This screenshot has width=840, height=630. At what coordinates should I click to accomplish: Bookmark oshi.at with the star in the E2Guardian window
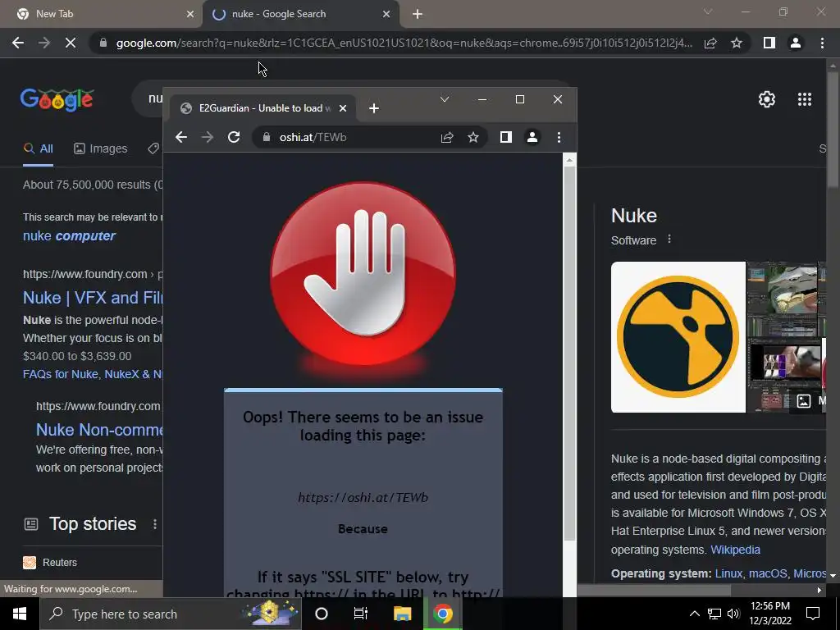tap(473, 137)
